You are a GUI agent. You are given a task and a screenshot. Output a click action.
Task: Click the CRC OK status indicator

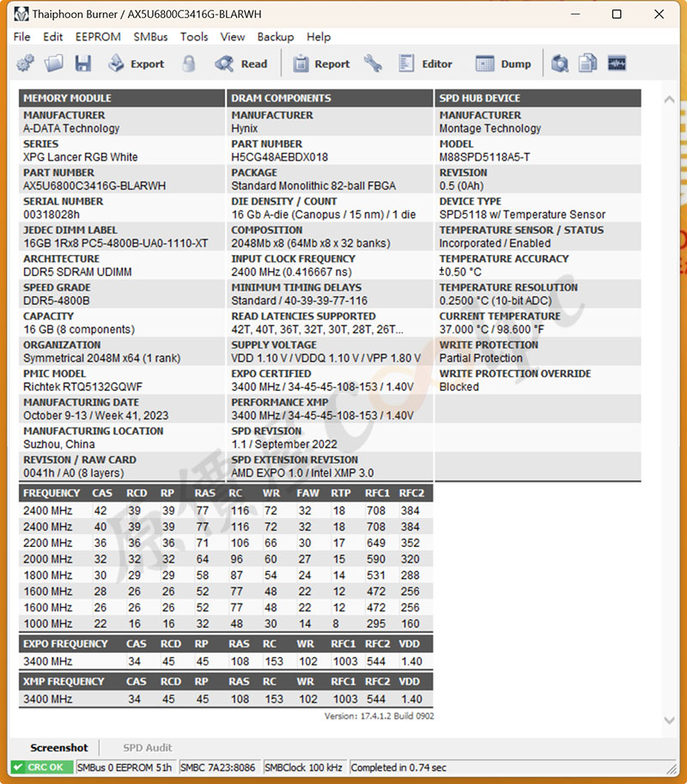coord(41,768)
